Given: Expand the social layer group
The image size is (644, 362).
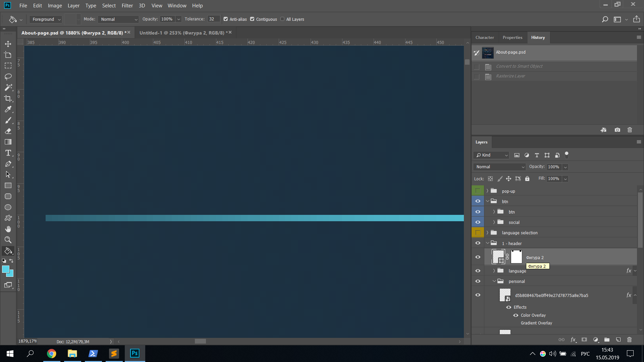Looking at the screenshot, I should [x=494, y=222].
